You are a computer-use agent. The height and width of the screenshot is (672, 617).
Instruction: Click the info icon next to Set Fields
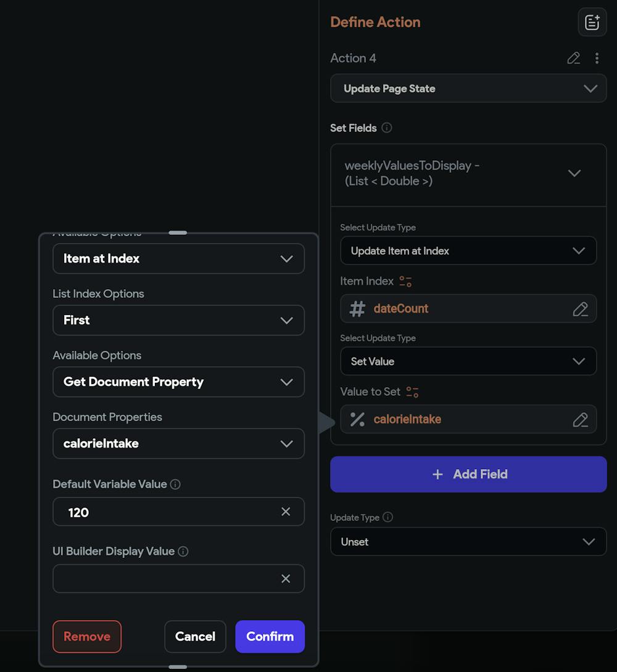point(387,128)
